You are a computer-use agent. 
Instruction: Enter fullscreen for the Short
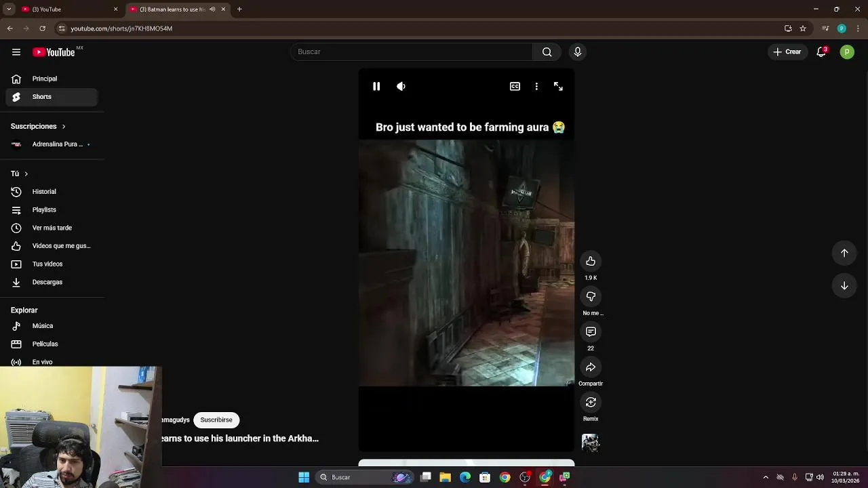click(558, 86)
